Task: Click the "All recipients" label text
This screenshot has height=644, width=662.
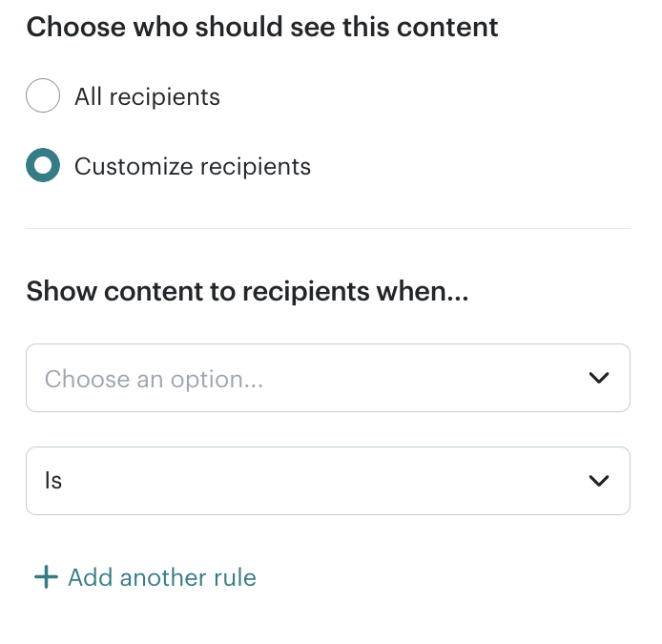Action: pyautogui.click(x=147, y=96)
